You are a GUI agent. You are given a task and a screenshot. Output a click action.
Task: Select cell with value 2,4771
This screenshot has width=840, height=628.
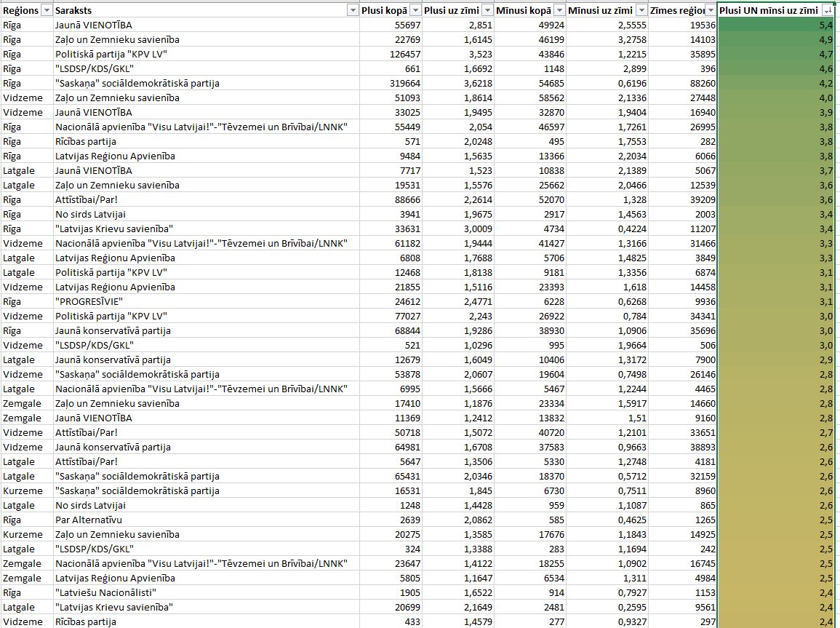[458, 301]
